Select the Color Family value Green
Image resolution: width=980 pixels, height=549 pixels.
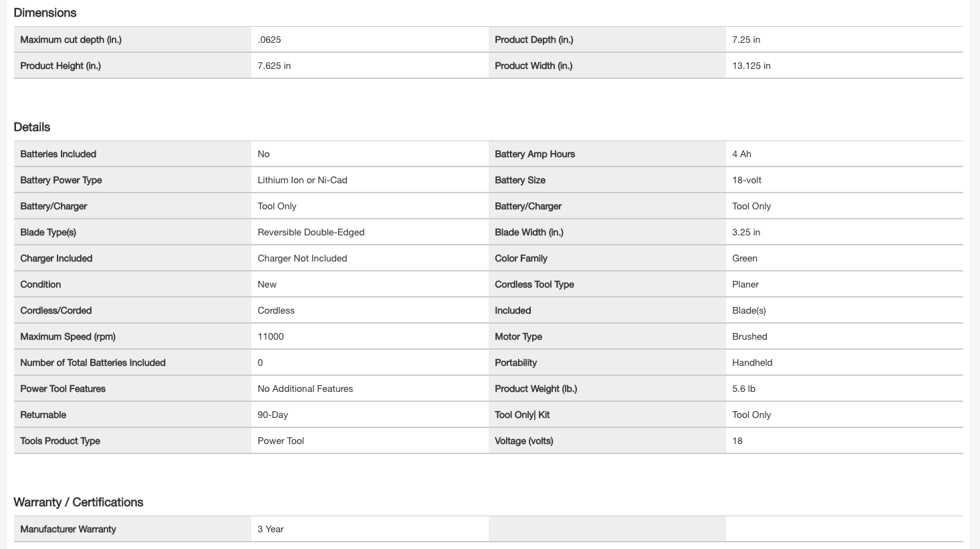pyautogui.click(x=745, y=258)
